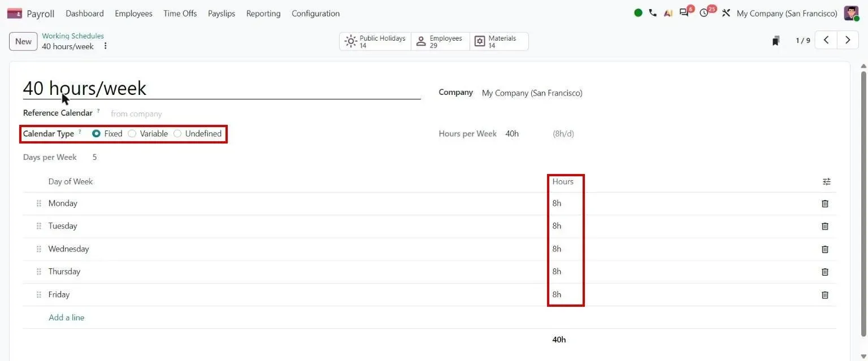Grab the Monday row drag handle

pyautogui.click(x=39, y=203)
